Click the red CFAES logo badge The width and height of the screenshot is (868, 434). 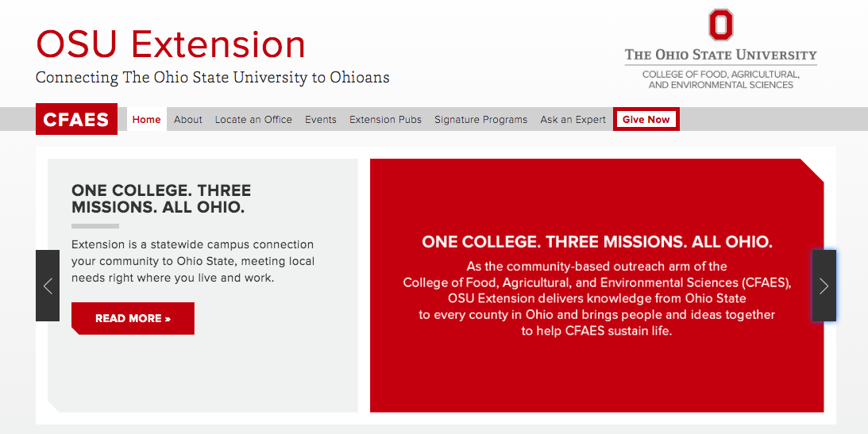coord(76,120)
